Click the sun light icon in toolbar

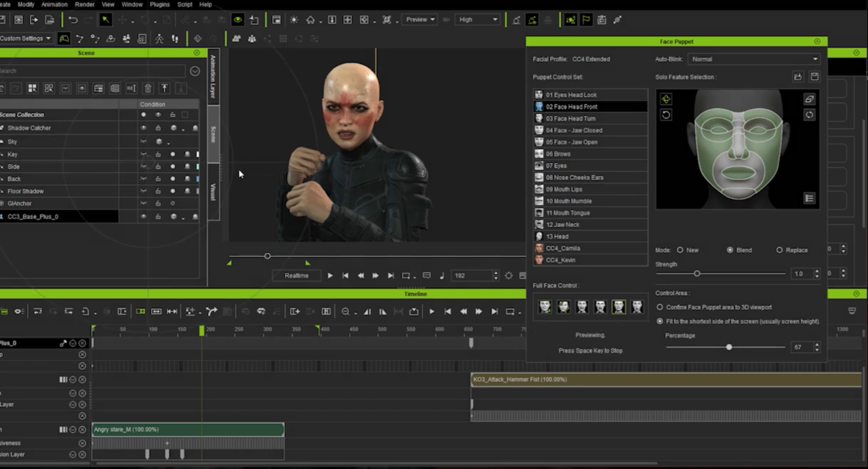click(x=294, y=19)
